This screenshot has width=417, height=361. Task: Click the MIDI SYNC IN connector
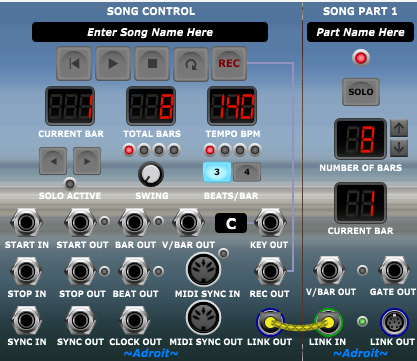pyautogui.click(x=203, y=269)
